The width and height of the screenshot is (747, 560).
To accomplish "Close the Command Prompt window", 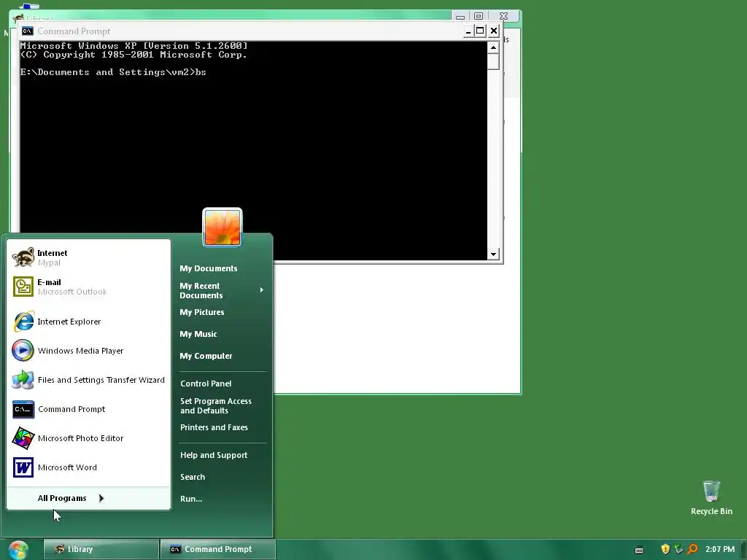I will (x=494, y=31).
